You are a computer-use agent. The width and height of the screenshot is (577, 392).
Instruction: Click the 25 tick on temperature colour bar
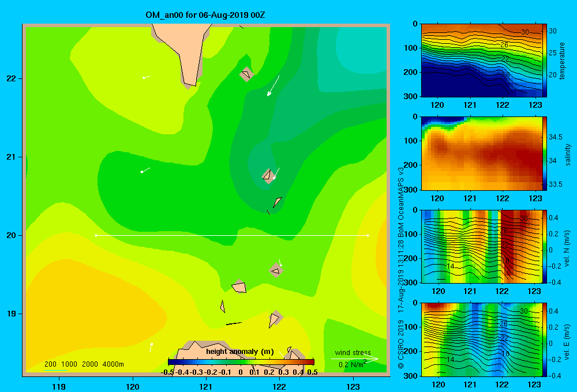pyautogui.click(x=553, y=53)
